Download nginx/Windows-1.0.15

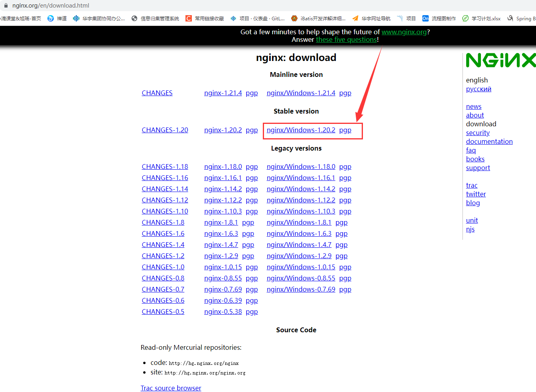click(x=301, y=267)
